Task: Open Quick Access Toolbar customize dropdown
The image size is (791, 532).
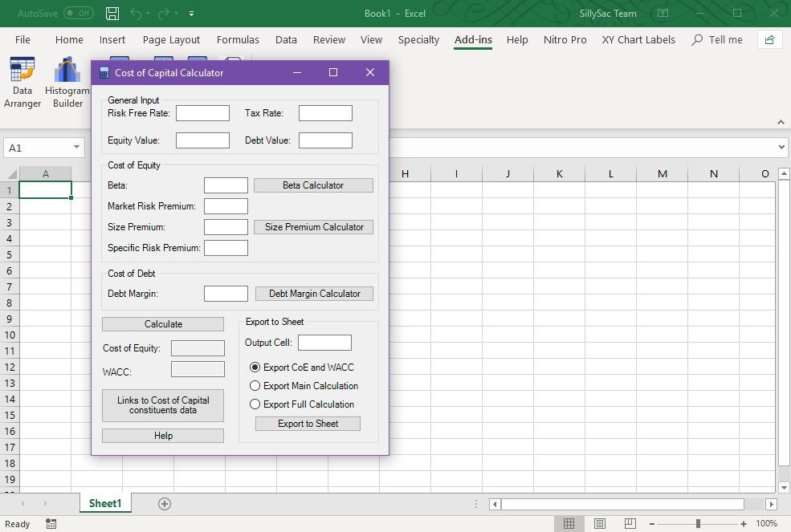Action: (191, 14)
